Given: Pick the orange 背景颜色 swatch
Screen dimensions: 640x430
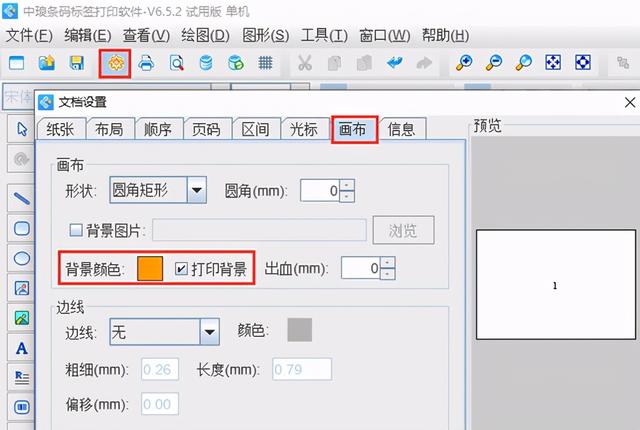Looking at the screenshot, I should [x=150, y=268].
